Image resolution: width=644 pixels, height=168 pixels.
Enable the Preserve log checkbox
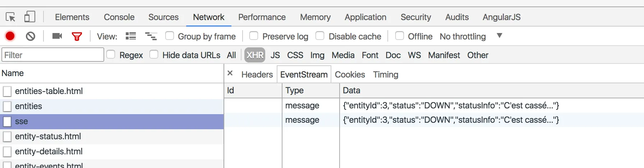[x=254, y=36]
